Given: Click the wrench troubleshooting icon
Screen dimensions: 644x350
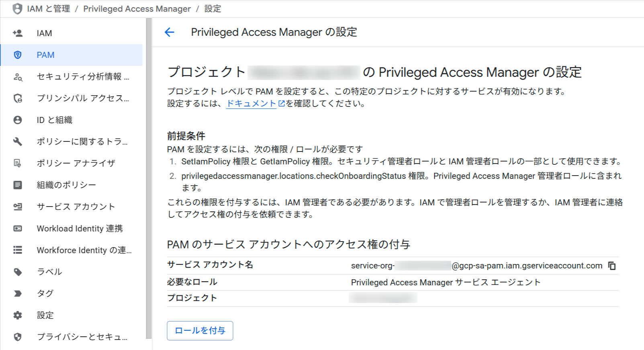Looking at the screenshot, I should [x=18, y=141].
